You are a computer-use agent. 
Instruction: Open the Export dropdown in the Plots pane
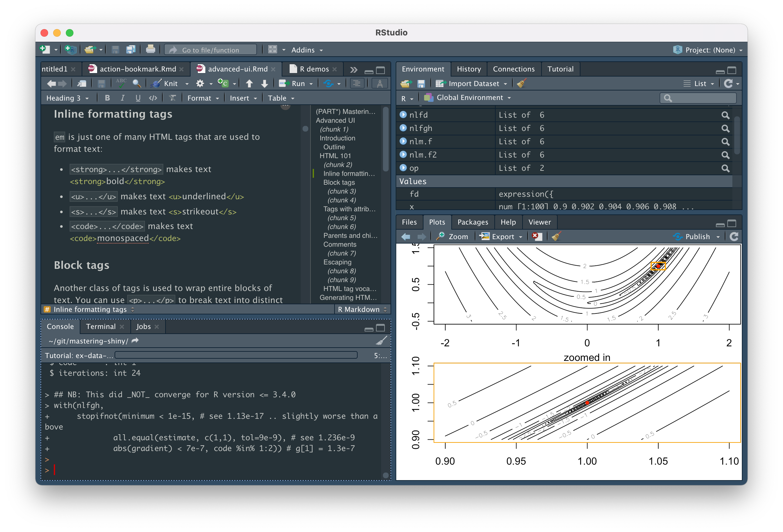tap(501, 236)
